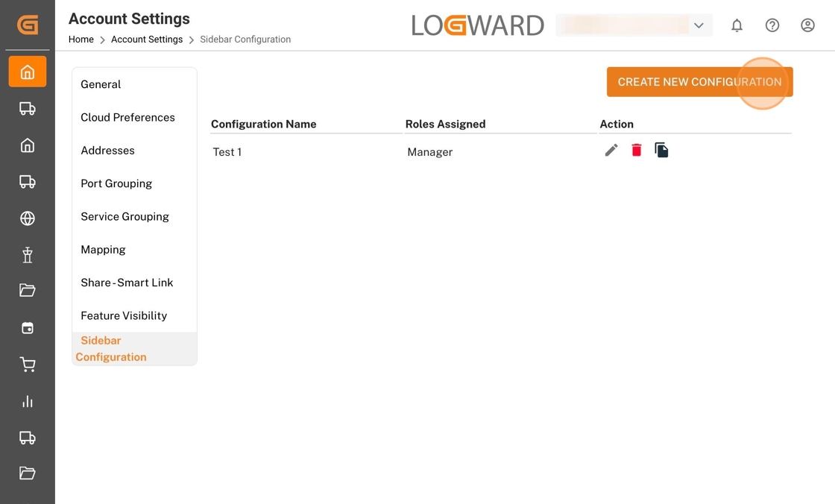This screenshot has width=835, height=504.
Task: Open the shopping cart icon in sidebar
Action: pyautogui.click(x=27, y=365)
